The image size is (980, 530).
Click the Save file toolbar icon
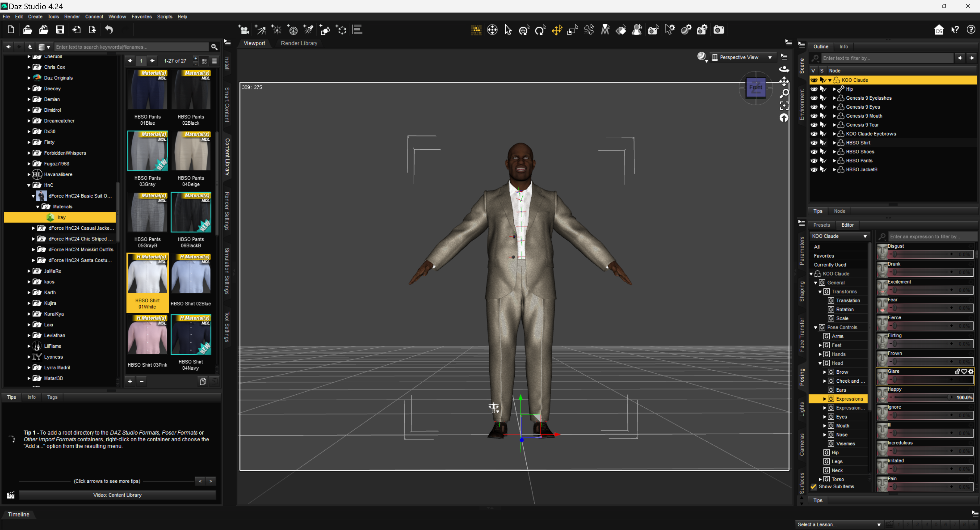click(x=60, y=30)
